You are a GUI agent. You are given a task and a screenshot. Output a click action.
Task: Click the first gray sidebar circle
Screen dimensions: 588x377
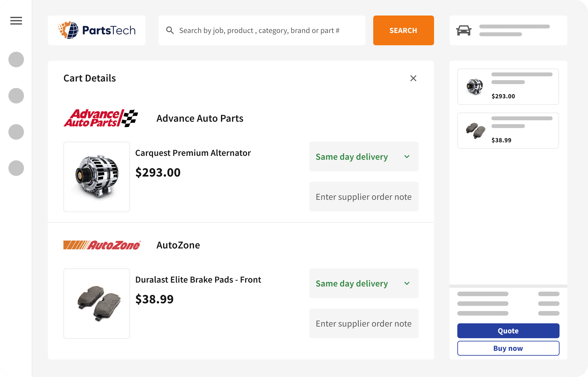(16, 59)
